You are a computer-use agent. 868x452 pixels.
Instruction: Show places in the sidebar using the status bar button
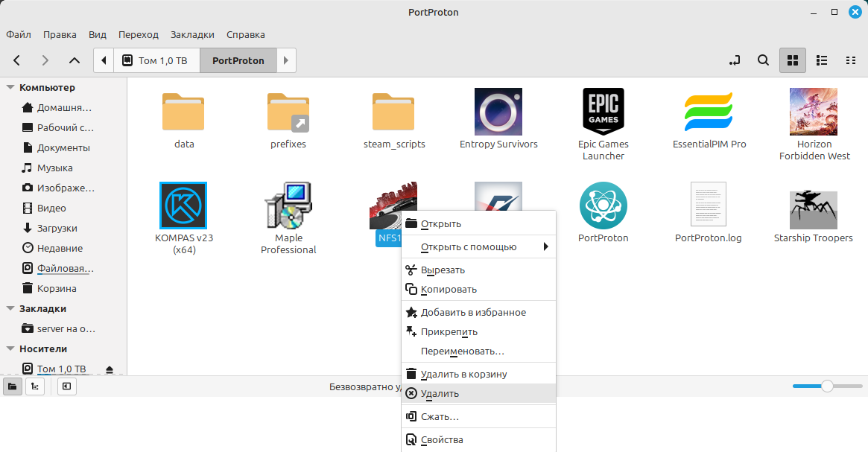coord(12,386)
